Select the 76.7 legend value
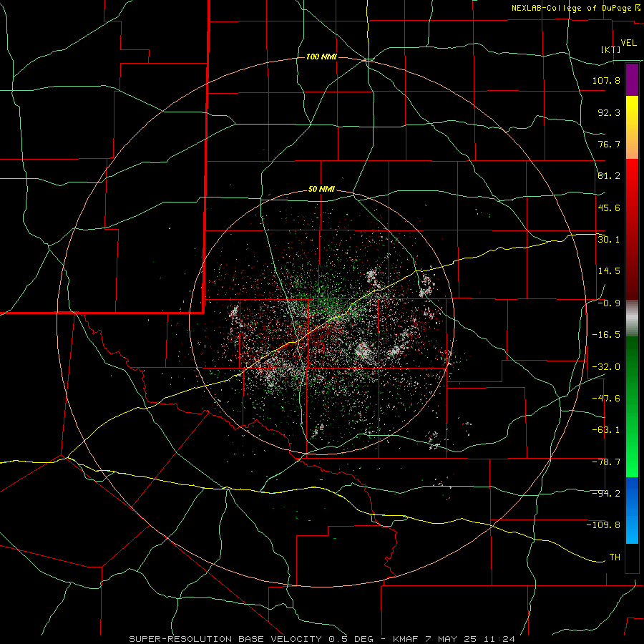This screenshot has height=644, width=644. pyautogui.click(x=609, y=144)
